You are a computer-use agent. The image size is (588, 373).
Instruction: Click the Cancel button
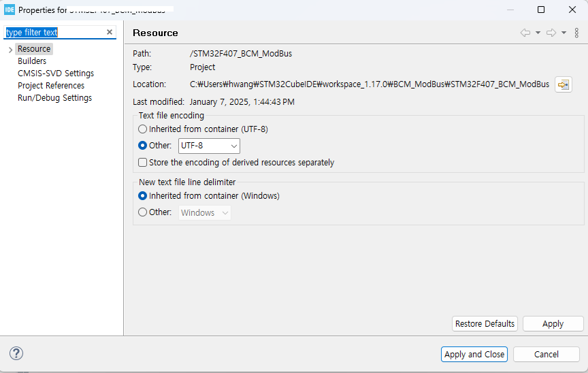tap(546, 355)
